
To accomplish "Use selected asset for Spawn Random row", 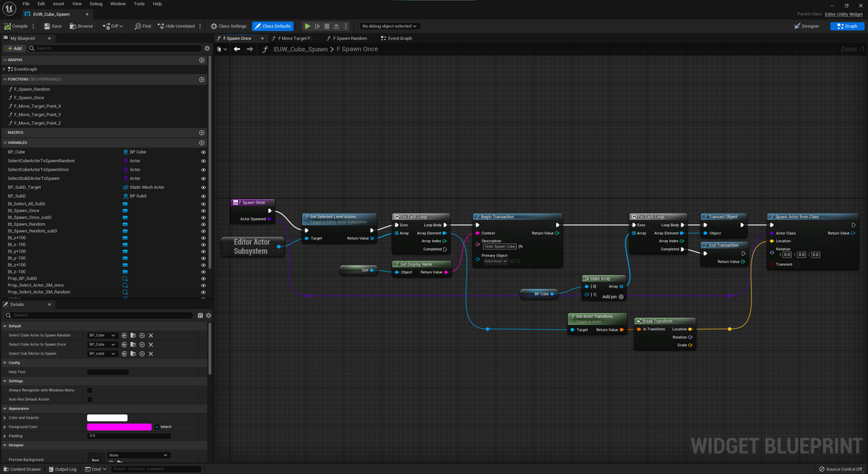I will 124,336.
